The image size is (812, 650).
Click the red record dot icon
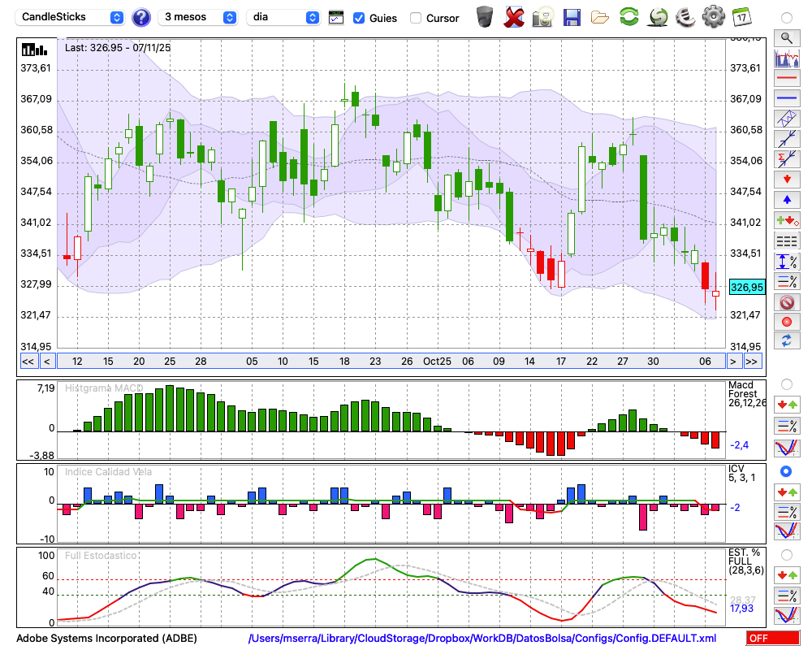pos(787,322)
